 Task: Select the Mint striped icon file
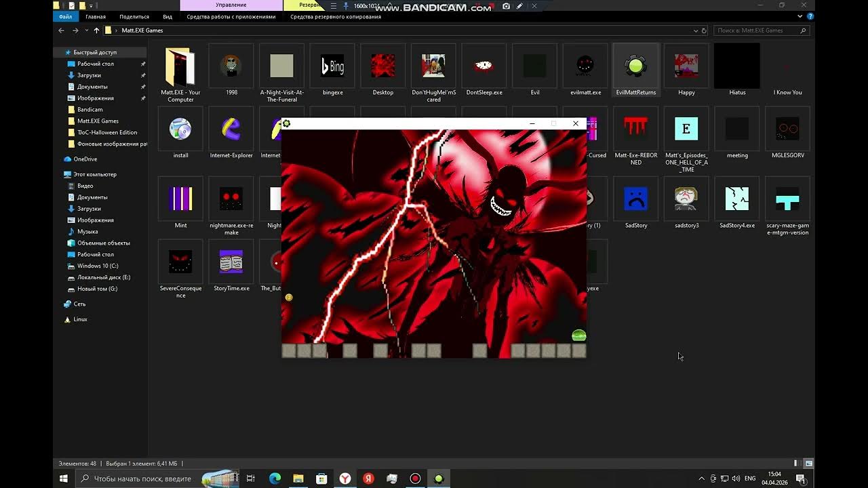pyautogui.click(x=180, y=199)
